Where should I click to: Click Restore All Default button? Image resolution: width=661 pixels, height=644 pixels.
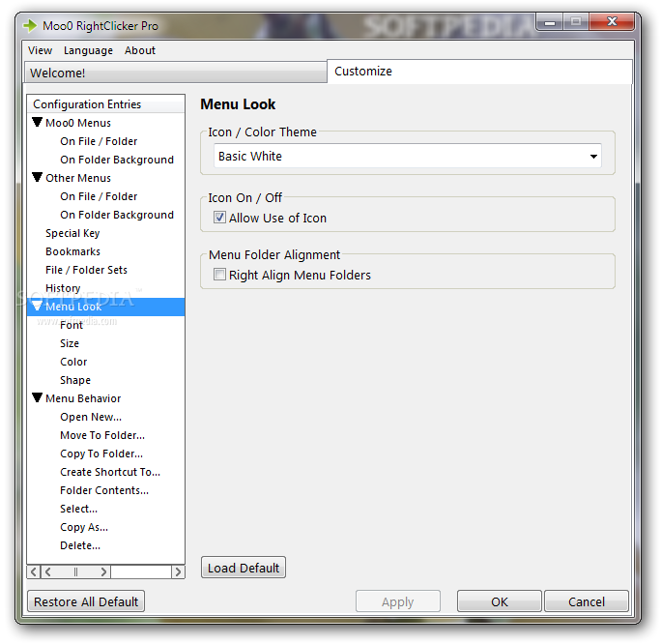[86, 601]
